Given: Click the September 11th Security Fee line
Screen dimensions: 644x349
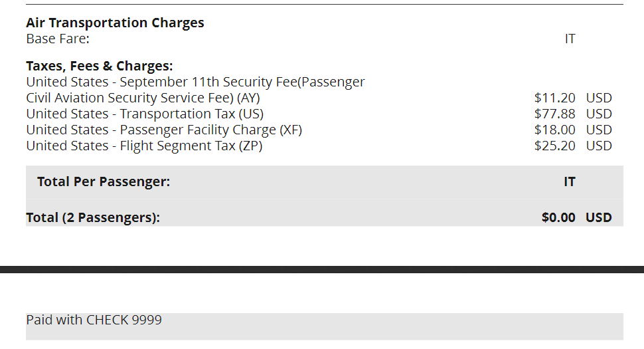Looking at the screenshot, I should (x=195, y=82).
